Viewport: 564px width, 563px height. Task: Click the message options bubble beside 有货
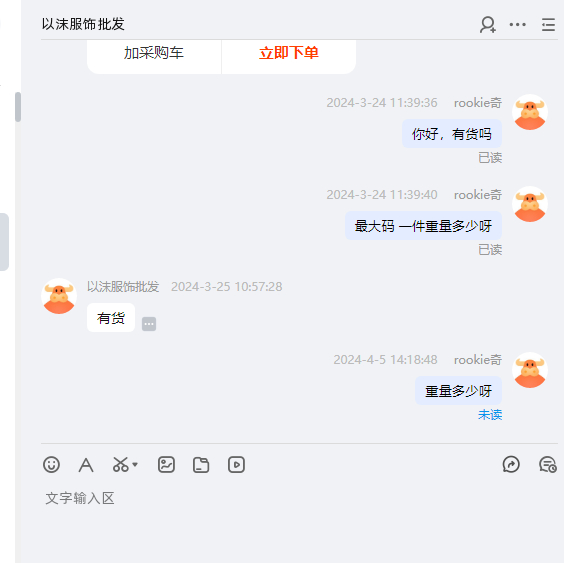(149, 324)
